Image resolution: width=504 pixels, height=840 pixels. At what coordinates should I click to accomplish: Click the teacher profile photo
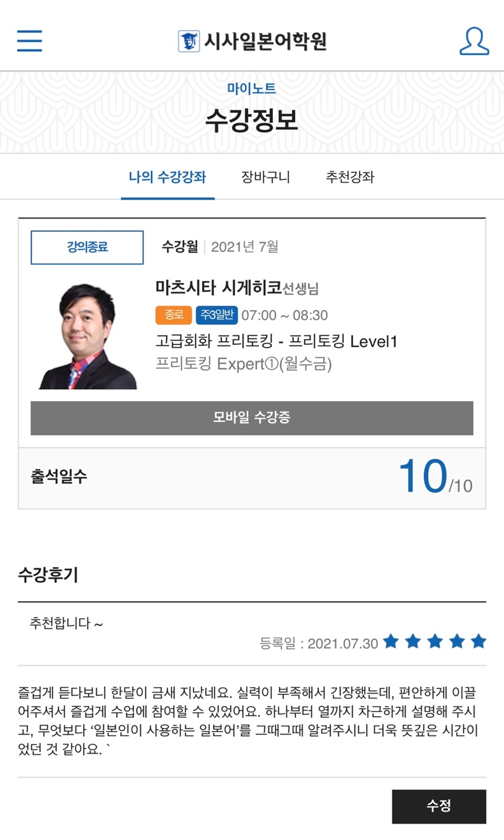tap(87, 336)
